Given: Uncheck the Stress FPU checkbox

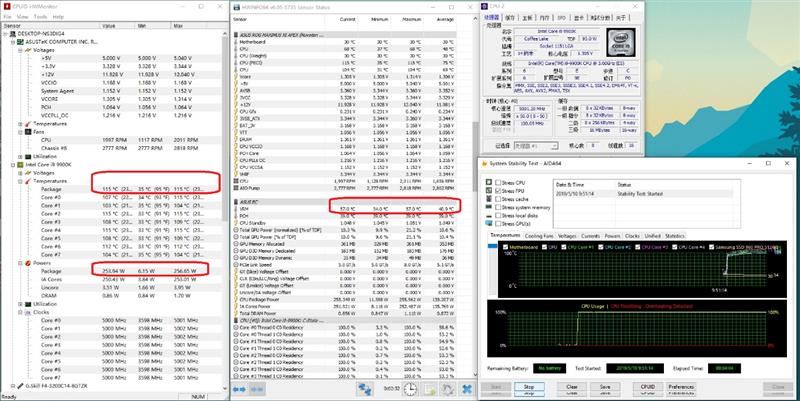Looking at the screenshot, I should coord(498,190).
